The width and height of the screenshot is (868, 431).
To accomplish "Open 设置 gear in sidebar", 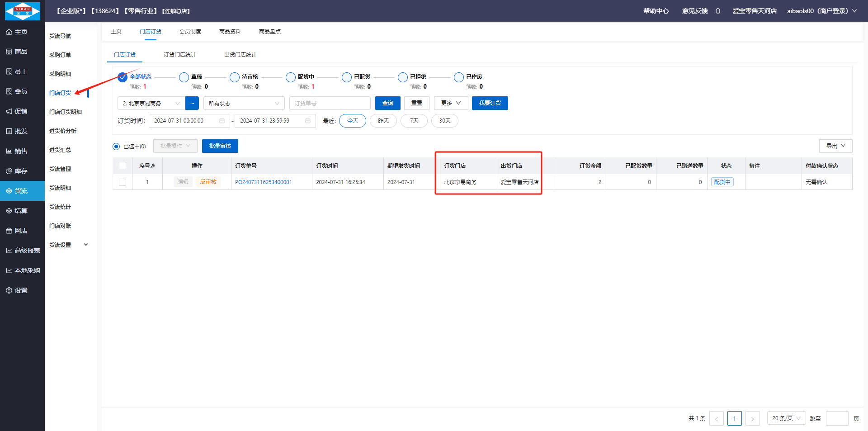I will pos(22,290).
